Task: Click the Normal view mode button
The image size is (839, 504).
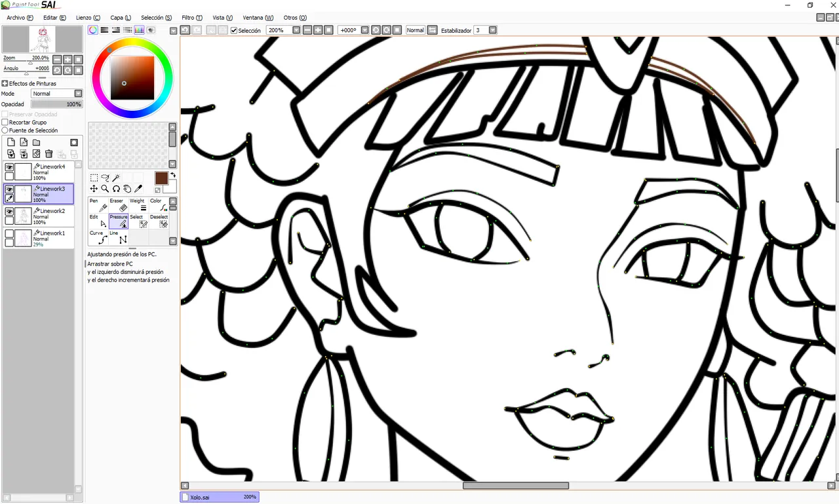Action: 416,30
